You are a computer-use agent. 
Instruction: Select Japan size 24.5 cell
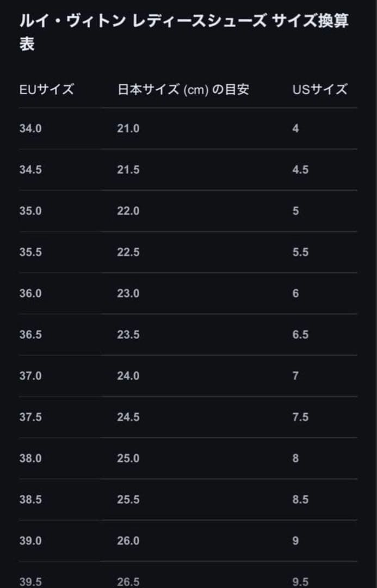click(128, 417)
